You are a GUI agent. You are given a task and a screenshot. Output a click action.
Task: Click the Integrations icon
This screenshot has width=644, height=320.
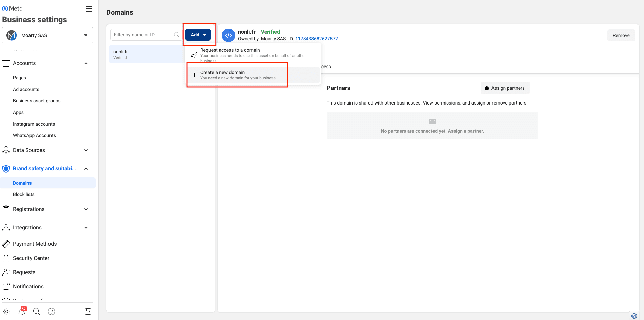coord(6,228)
